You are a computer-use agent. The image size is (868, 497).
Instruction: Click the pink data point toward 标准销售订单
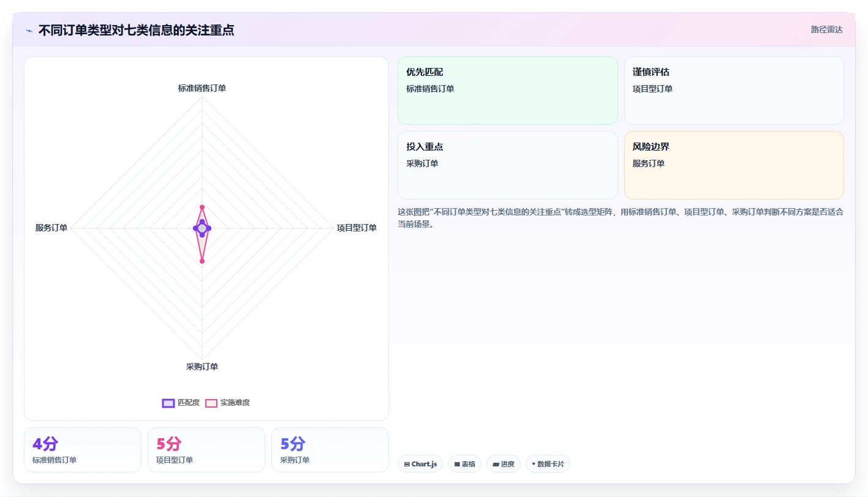pos(202,207)
